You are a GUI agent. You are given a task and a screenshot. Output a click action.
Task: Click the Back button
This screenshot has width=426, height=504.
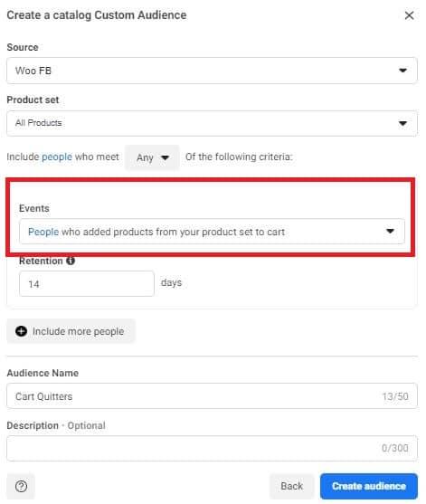tap(291, 486)
